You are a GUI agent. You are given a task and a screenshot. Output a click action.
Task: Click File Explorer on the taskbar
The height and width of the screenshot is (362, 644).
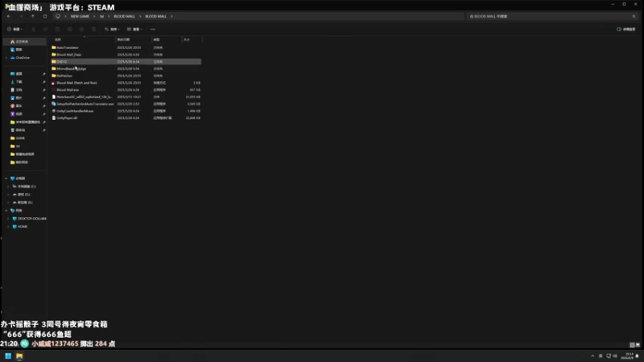(x=19, y=356)
